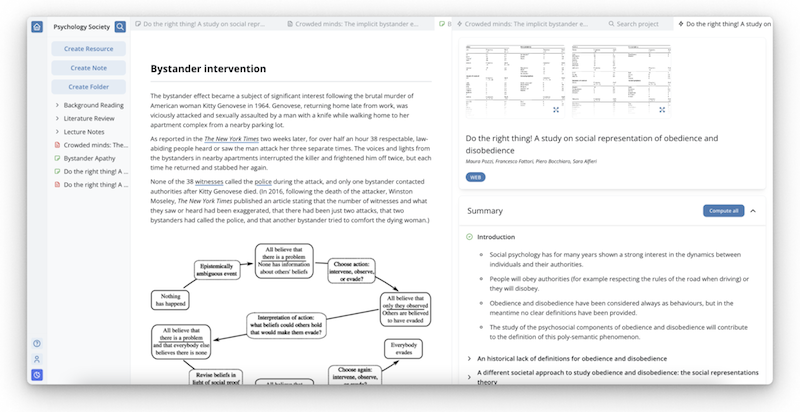The height and width of the screenshot is (412, 800).
Task: Click the home icon in sidebar
Action: pyautogui.click(x=37, y=27)
